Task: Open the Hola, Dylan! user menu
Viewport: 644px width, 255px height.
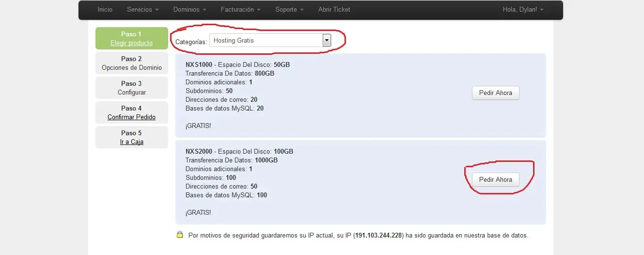Action: tap(523, 10)
